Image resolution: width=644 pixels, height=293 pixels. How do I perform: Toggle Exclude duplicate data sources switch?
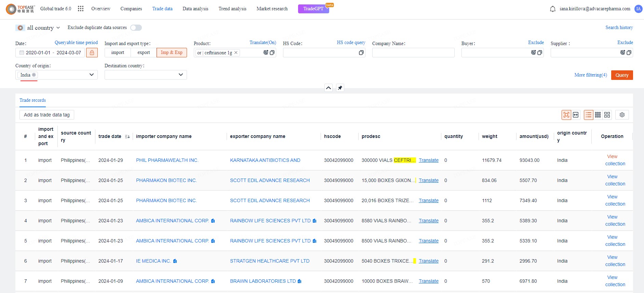click(x=136, y=28)
